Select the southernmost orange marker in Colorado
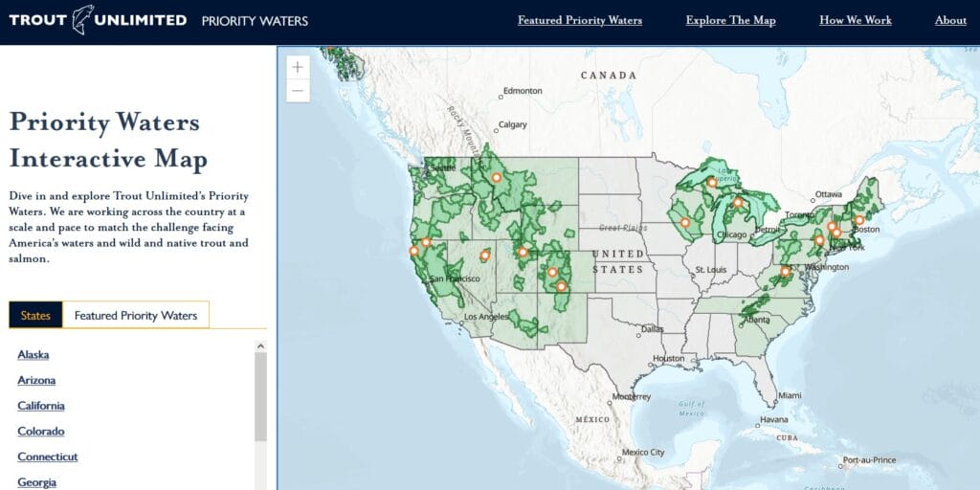 tap(561, 286)
